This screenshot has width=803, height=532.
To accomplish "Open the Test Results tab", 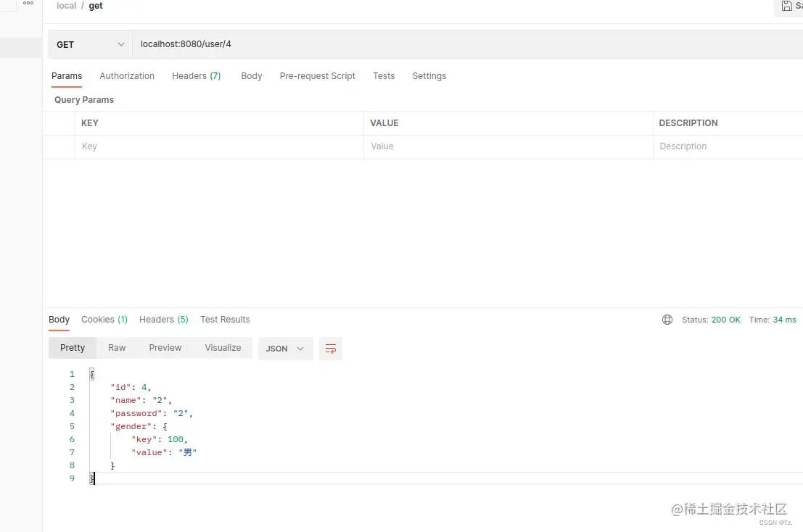I will 225,320.
